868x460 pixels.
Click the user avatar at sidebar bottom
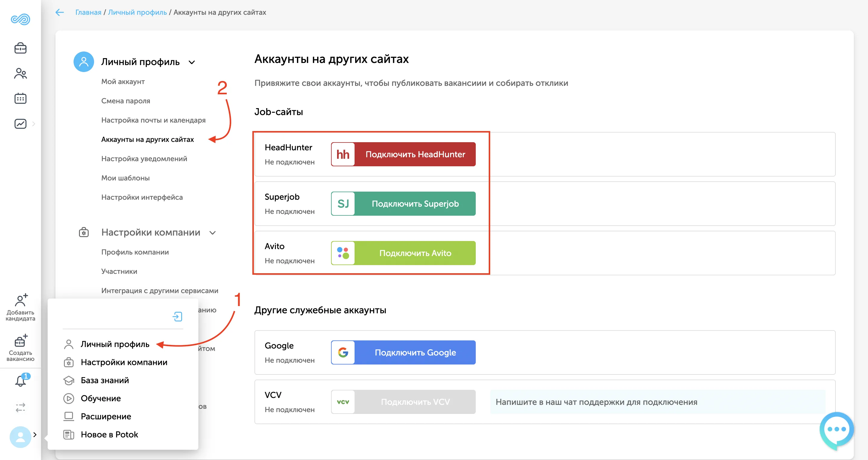click(x=20, y=437)
